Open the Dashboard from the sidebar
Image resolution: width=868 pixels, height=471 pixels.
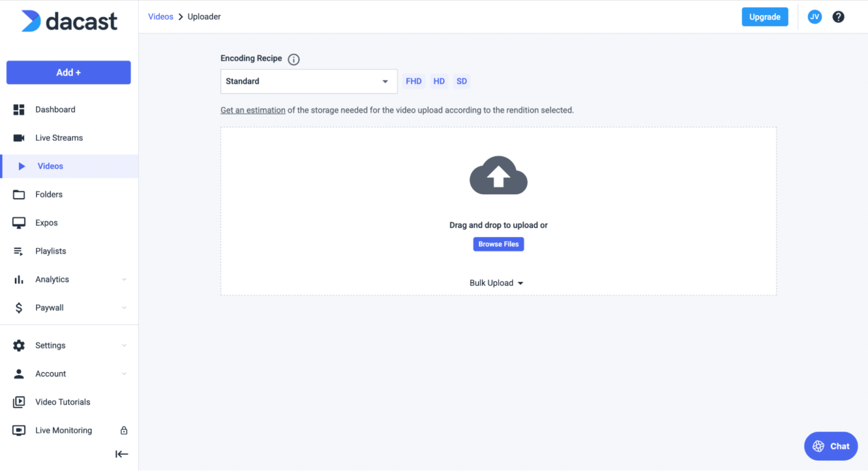pyautogui.click(x=55, y=109)
